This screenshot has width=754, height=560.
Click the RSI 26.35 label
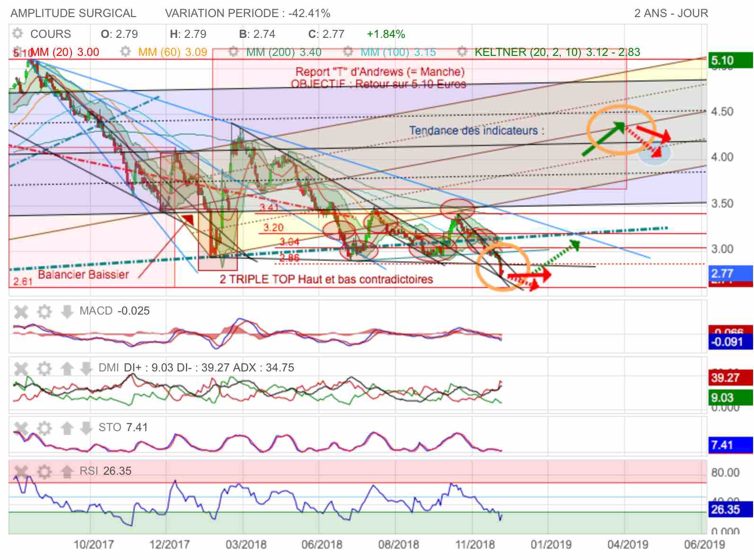(105, 471)
